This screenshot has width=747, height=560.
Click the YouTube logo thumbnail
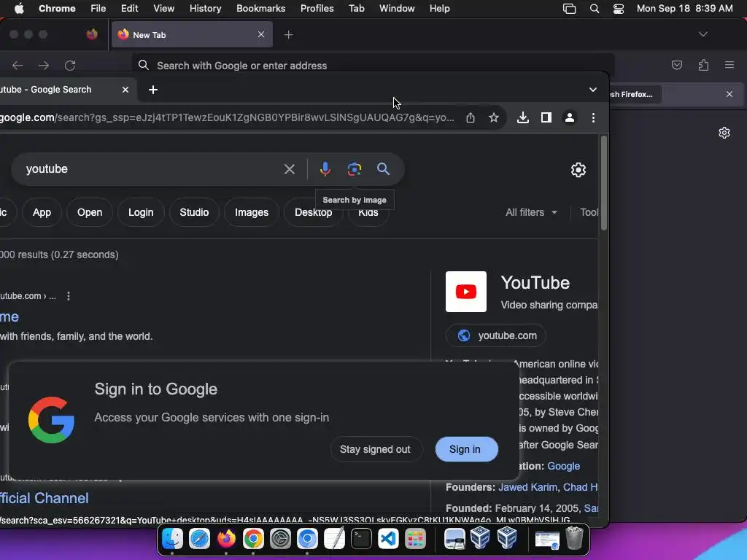click(466, 292)
